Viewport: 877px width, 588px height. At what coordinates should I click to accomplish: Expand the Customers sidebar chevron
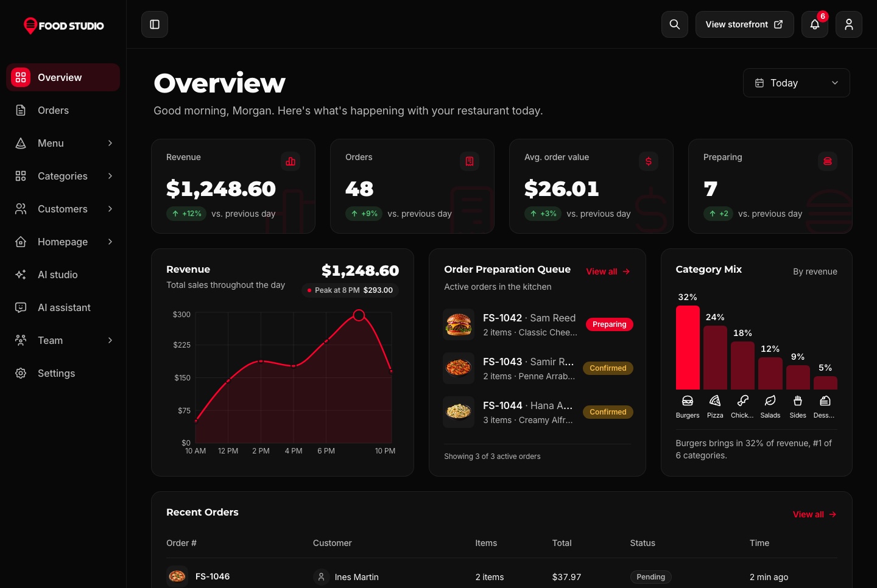pos(110,209)
